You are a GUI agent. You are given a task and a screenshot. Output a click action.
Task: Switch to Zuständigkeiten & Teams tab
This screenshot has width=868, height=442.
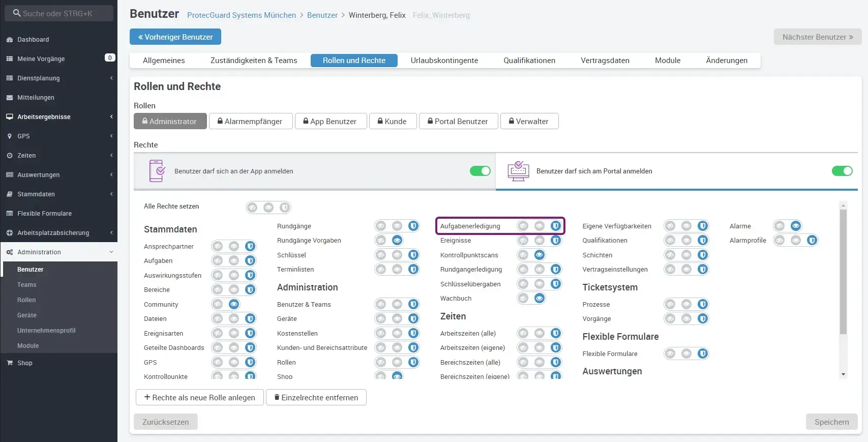point(254,61)
